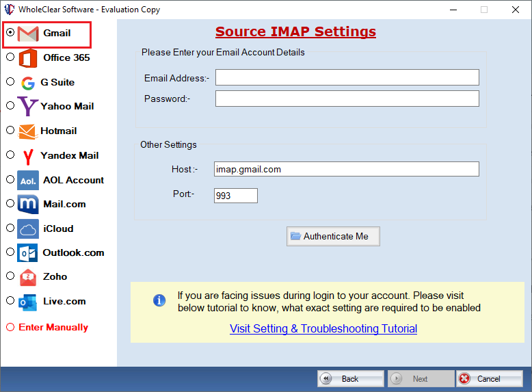Click the Mail.com m icon
The height and width of the screenshot is (392, 532).
click(28, 205)
